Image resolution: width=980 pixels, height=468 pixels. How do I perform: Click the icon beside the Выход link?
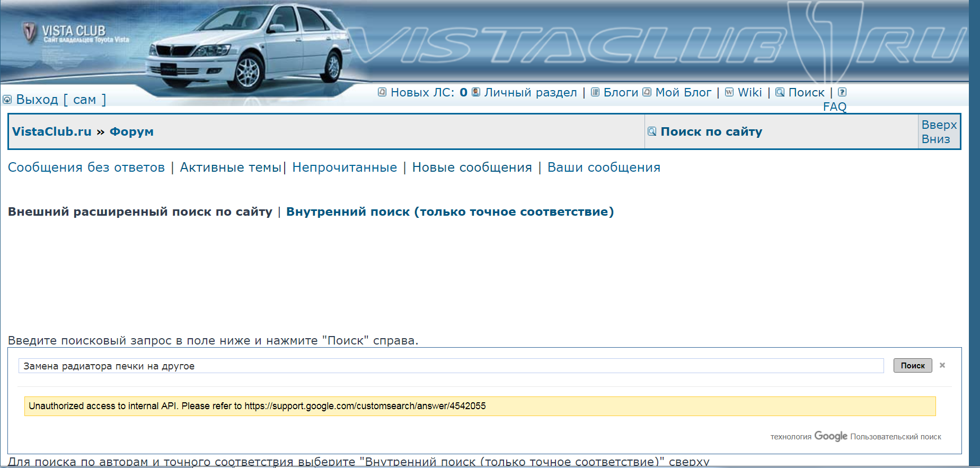[7, 100]
